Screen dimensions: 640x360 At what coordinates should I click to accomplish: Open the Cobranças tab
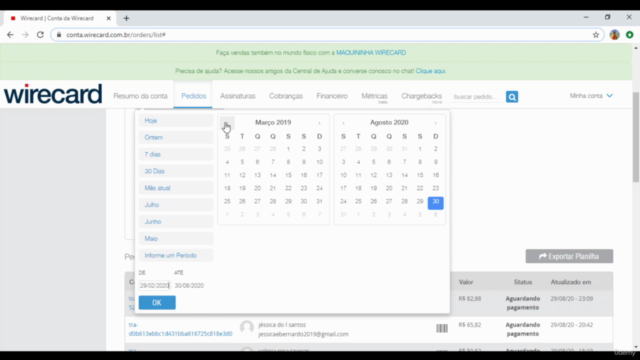(x=286, y=96)
